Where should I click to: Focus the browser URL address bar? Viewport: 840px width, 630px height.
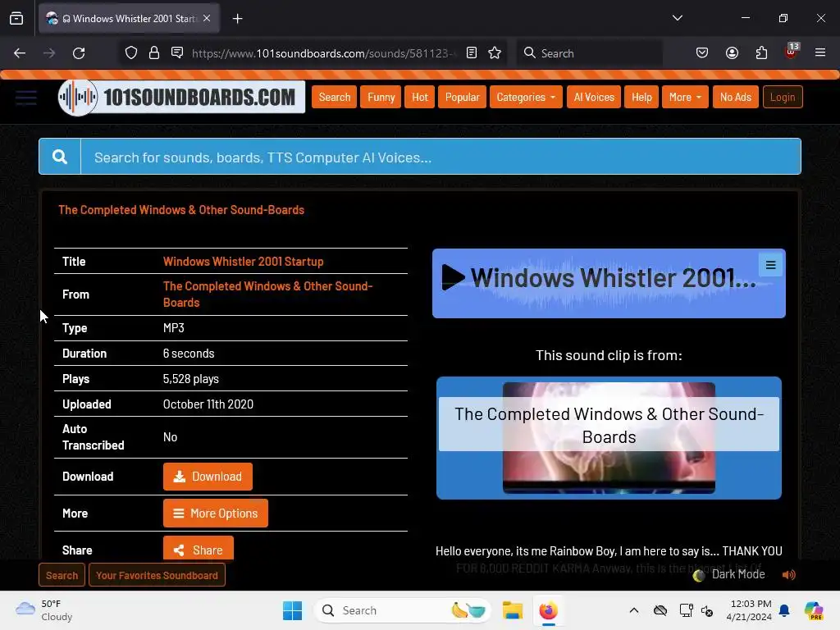(323, 53)
